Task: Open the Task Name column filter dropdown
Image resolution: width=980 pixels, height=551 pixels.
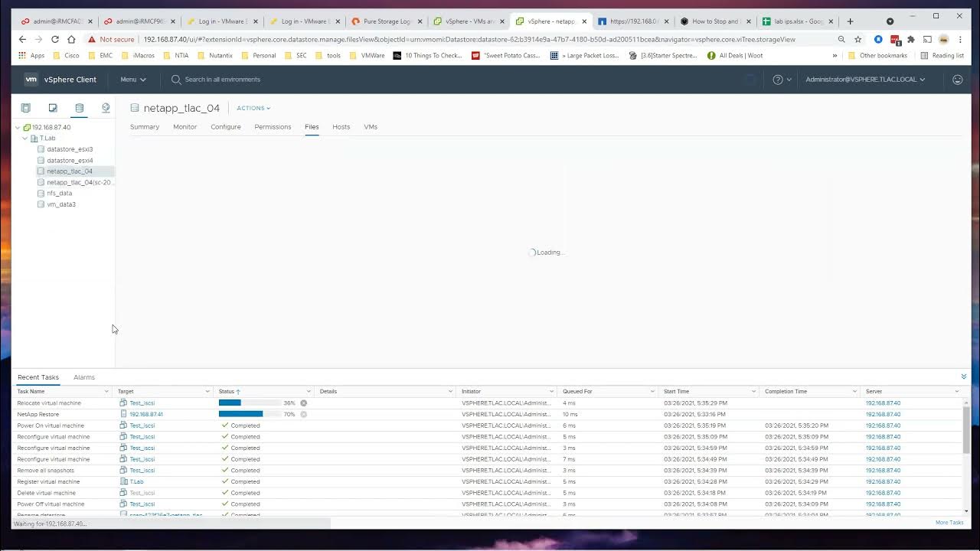Action: (107, 391)
